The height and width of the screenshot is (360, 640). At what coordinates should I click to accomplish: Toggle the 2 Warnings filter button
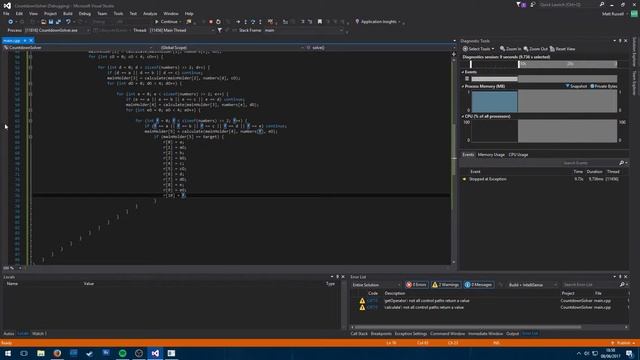[445, 284]
